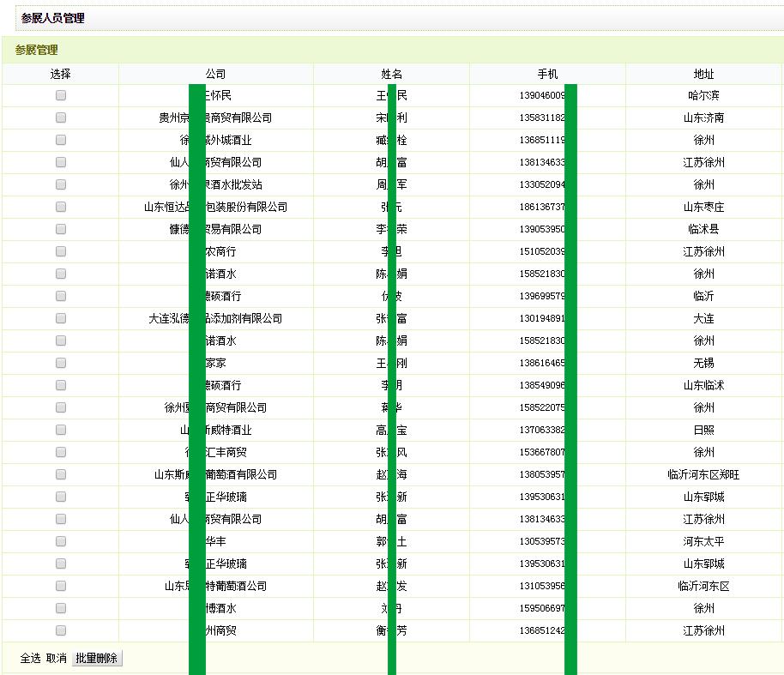Tick the checkbox for the 山东枣庄 row
Image resolution: width=784 pixels, height=675 pixels.
[x=61, y=207]
